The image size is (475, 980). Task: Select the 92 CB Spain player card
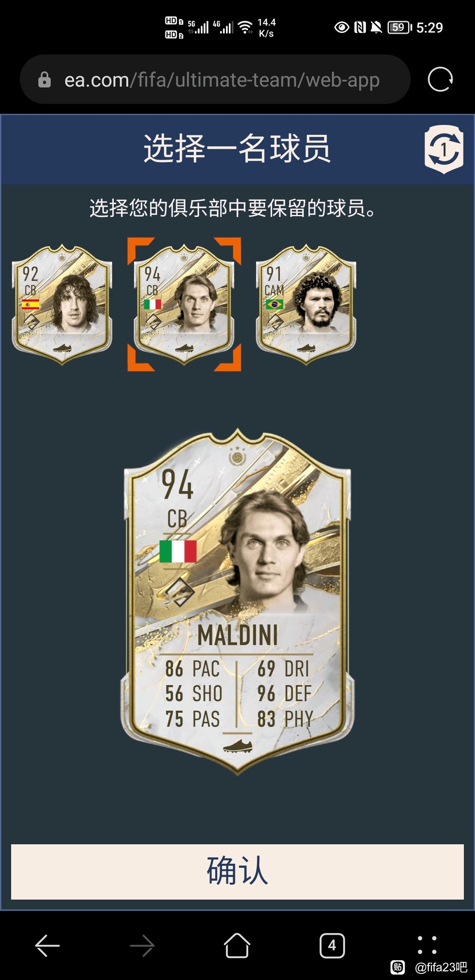pos(62,305)
